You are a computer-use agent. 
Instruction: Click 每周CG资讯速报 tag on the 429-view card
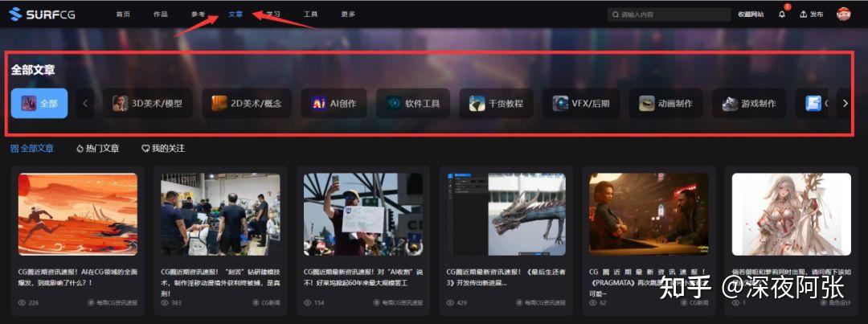tap(541, 303)
